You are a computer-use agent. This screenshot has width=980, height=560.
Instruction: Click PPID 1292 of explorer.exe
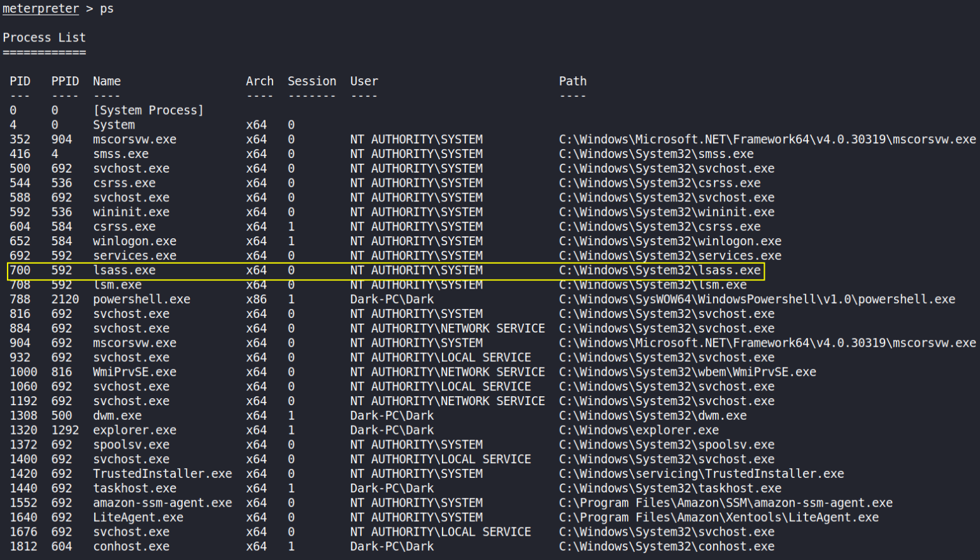(x=65, y=430)
